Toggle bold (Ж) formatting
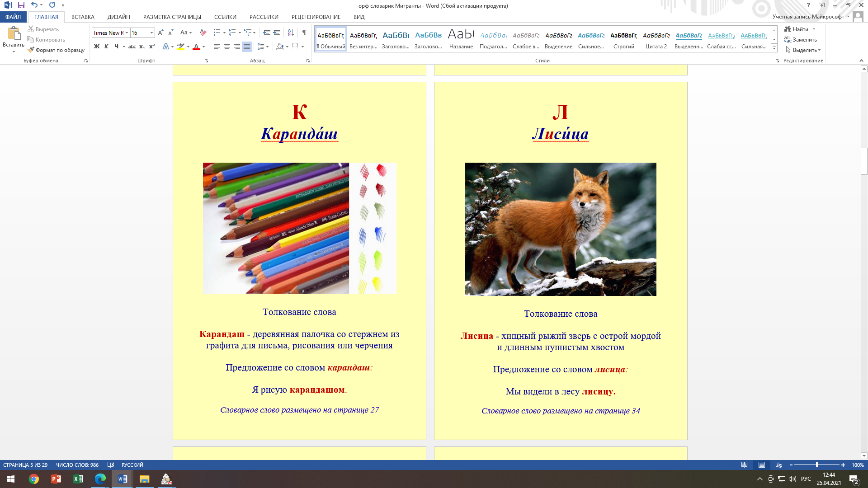 click(x=97, y=47)
